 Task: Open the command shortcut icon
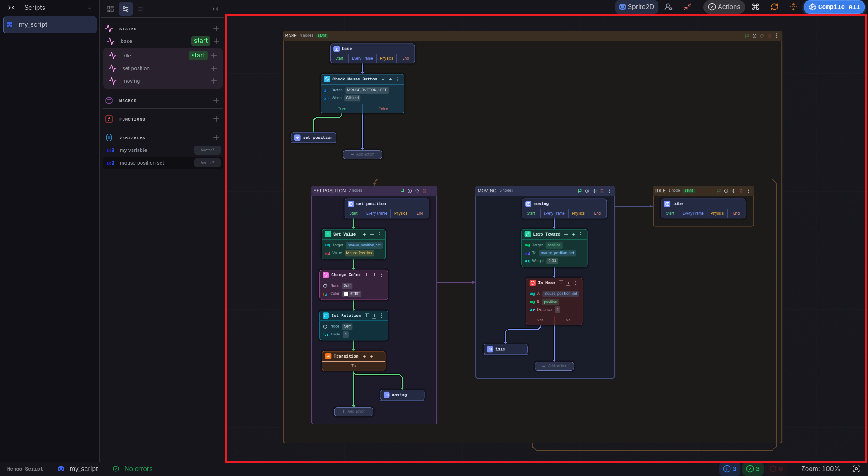pyautogui.click(x=755, y=7)
